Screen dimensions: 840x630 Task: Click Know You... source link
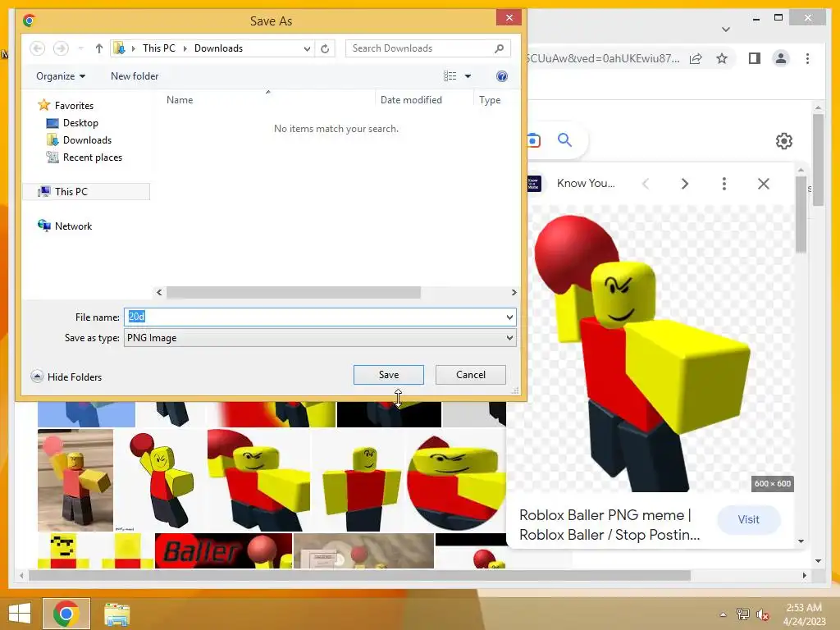coord(586,183)
